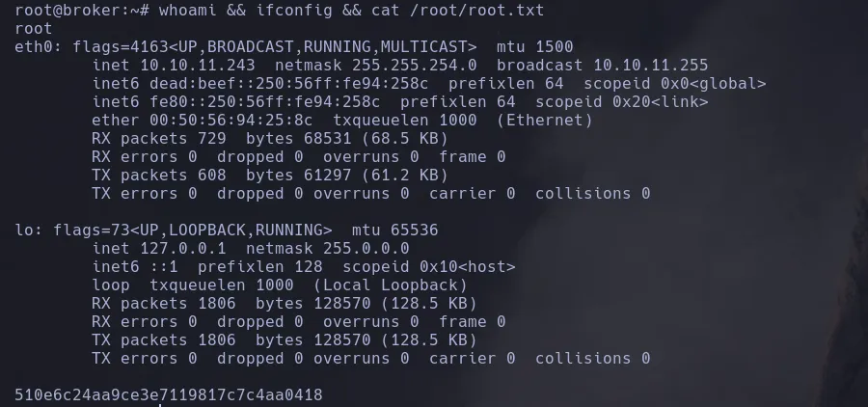Click the root@broker shell prompt
The width and height of the screenshot is (868, 407).
click(63, 10)
